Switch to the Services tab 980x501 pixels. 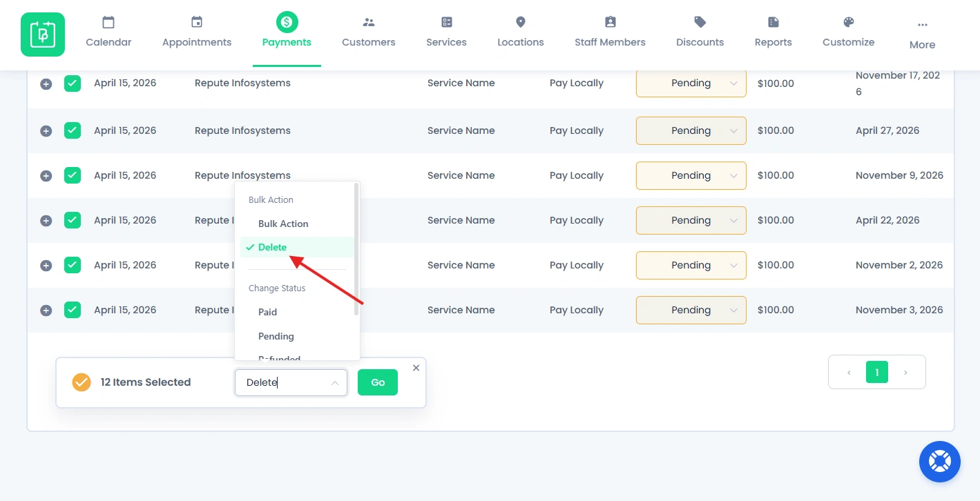(x=446, y=32)
